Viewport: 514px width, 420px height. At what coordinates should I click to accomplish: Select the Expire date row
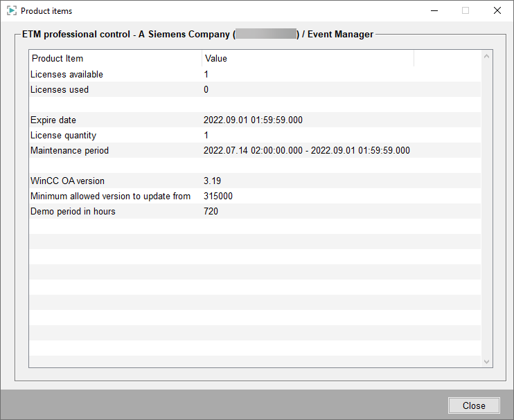point(53,120)
